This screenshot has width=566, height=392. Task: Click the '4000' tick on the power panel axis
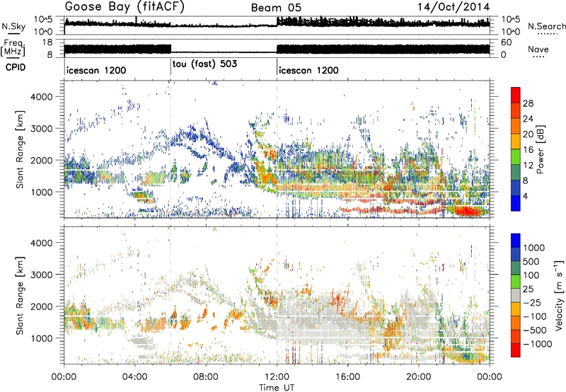(41, 97)
